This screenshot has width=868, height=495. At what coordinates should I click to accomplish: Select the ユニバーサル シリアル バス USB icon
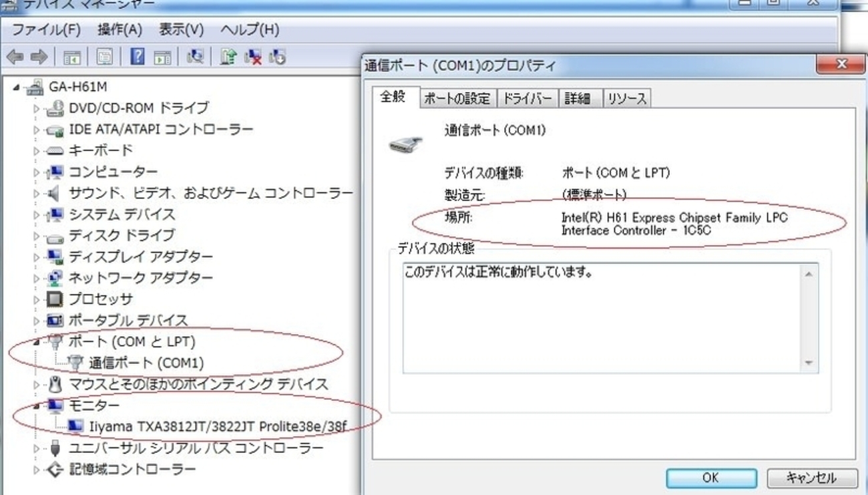coord(55,448)
